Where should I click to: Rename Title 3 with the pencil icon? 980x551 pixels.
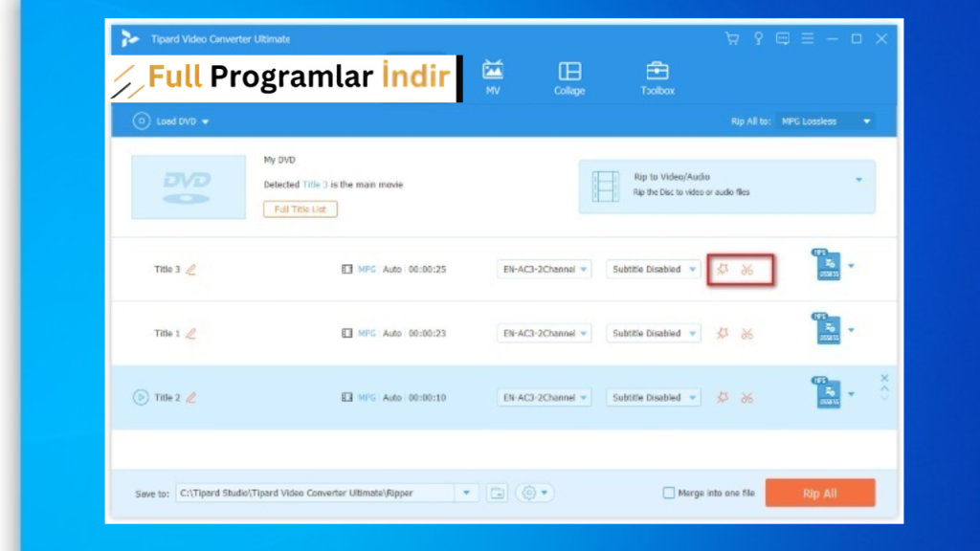pyautogui.click(x=191, y=269)
